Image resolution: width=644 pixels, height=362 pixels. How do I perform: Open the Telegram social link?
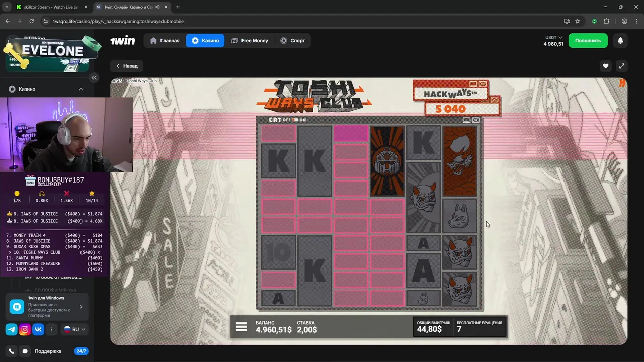point(11,330)
